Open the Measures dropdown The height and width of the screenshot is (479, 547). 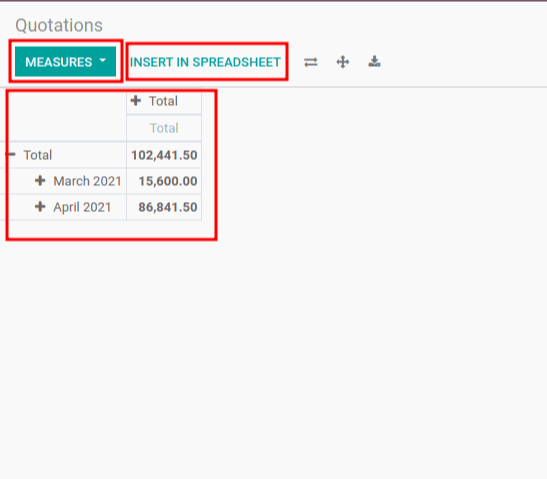pos(65,62)
